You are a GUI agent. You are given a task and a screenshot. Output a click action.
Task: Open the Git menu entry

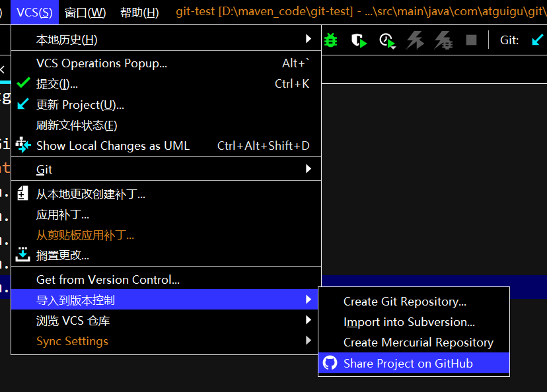tap(166, 170)
